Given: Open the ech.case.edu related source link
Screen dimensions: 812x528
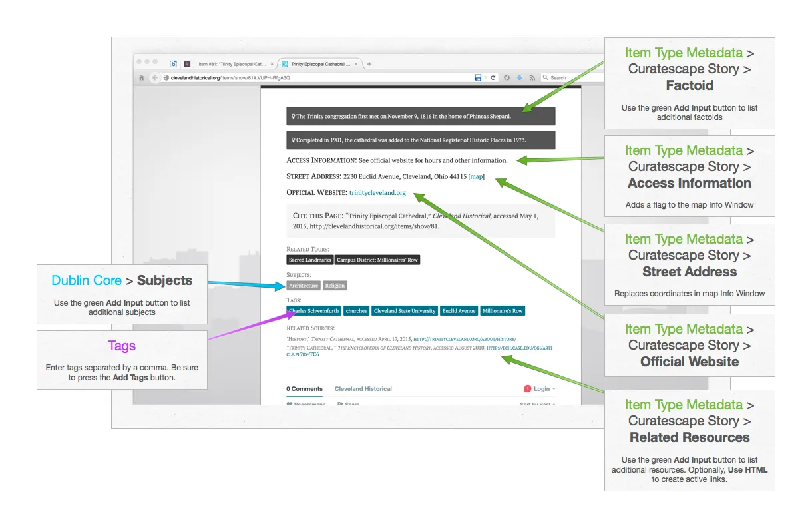Looking at the screenshot, I should click(420, 351).
